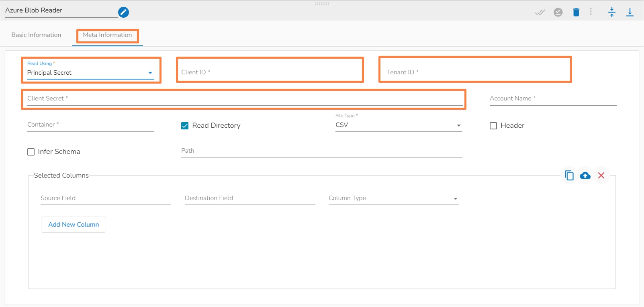This screenshot has width=644, height=307.
Task: Click the red X in Selected Columns
Action: point(601,176)
